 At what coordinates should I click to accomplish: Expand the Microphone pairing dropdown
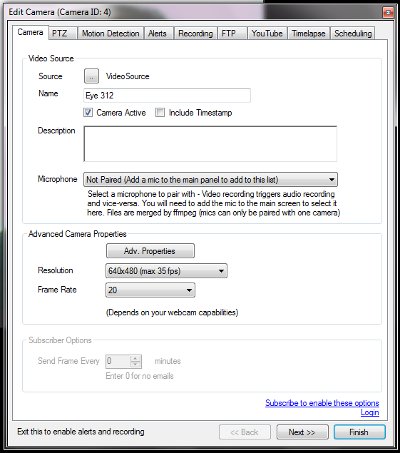pyautogui.click(x=210, y=180)
